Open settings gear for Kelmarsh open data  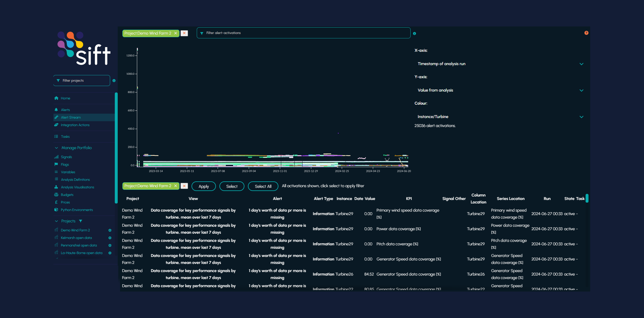point(110,238)
